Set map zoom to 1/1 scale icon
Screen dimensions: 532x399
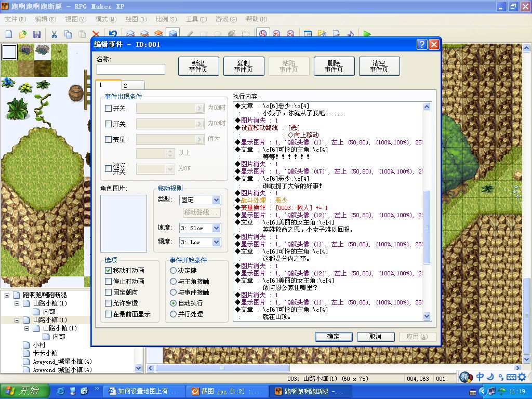click(262, 33)
